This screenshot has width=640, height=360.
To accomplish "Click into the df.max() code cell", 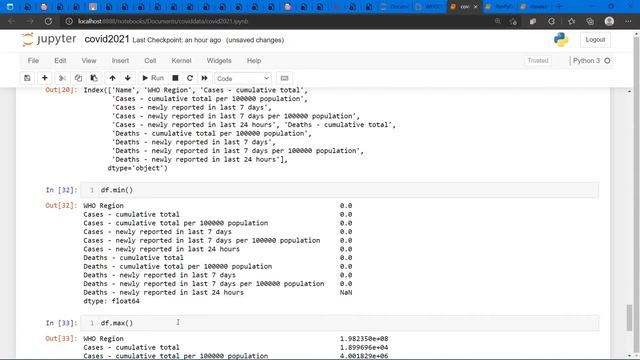I will click(340, 323).
